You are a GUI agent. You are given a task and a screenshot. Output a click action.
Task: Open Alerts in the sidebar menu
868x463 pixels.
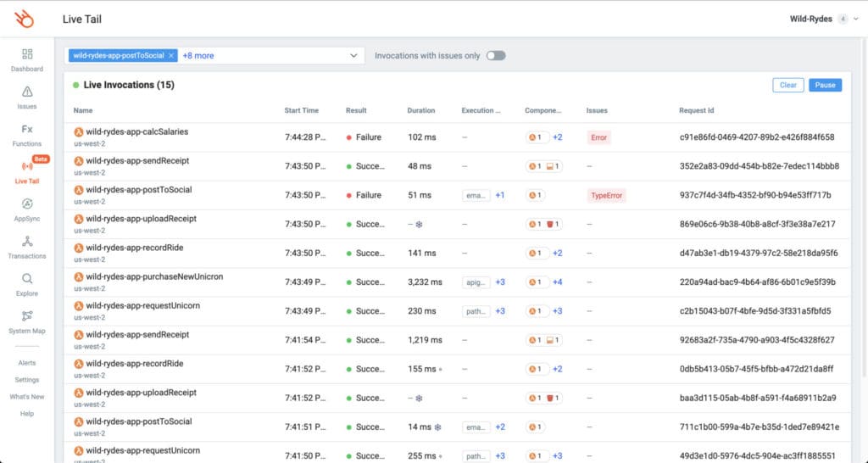(27, 363)
